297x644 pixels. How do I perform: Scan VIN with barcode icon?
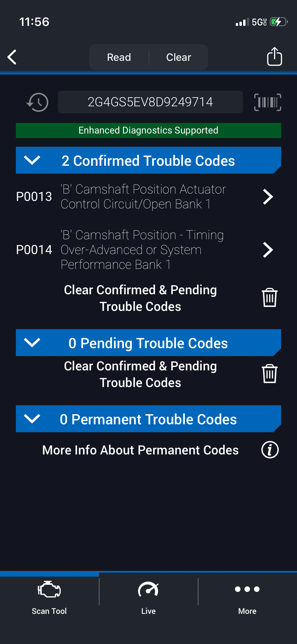267,102
